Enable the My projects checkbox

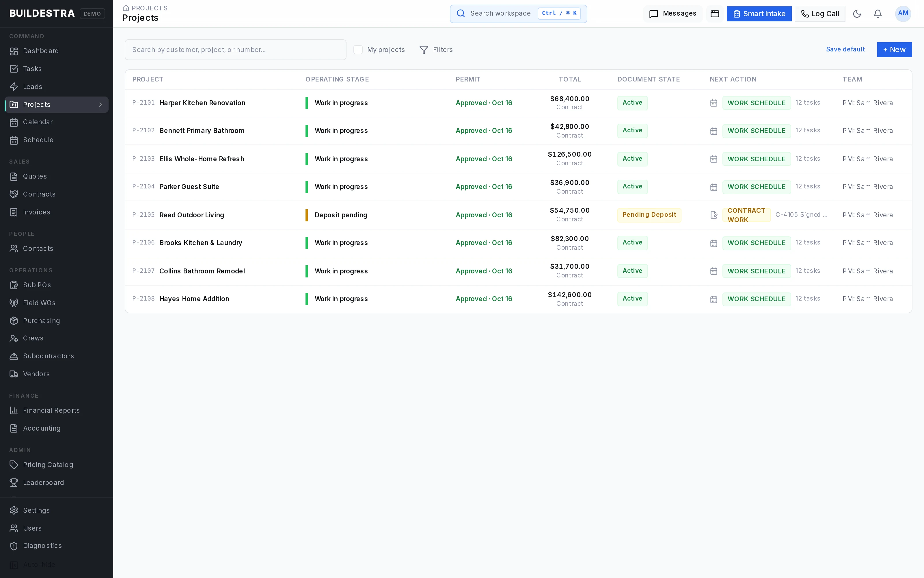click(x=358, y=50)
